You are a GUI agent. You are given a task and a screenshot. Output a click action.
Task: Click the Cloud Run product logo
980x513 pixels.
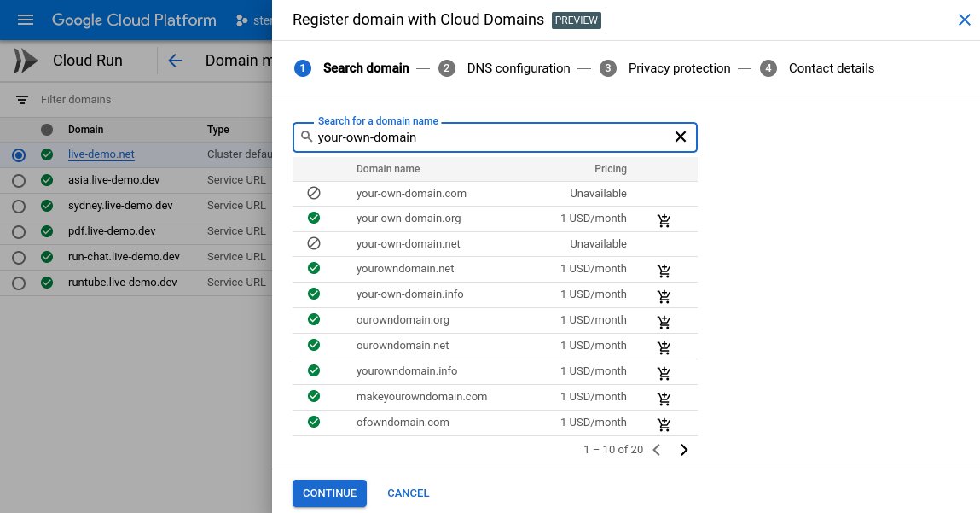tap(26, 61)
